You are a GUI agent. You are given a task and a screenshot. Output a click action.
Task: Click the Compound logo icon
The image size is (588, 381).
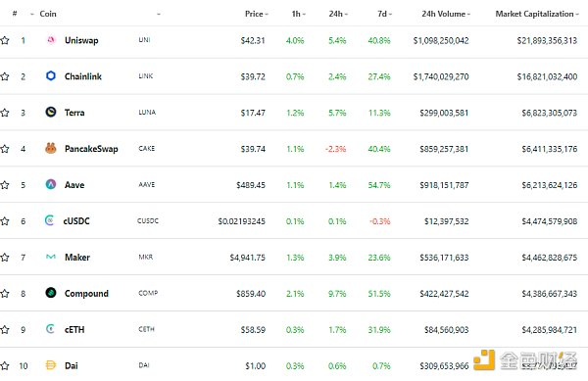coord(51,293)
